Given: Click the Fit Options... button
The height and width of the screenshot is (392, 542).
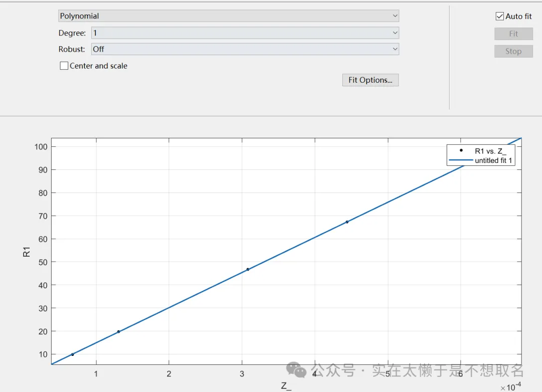Looking at the screenshot, I should (x=370, y=80).
